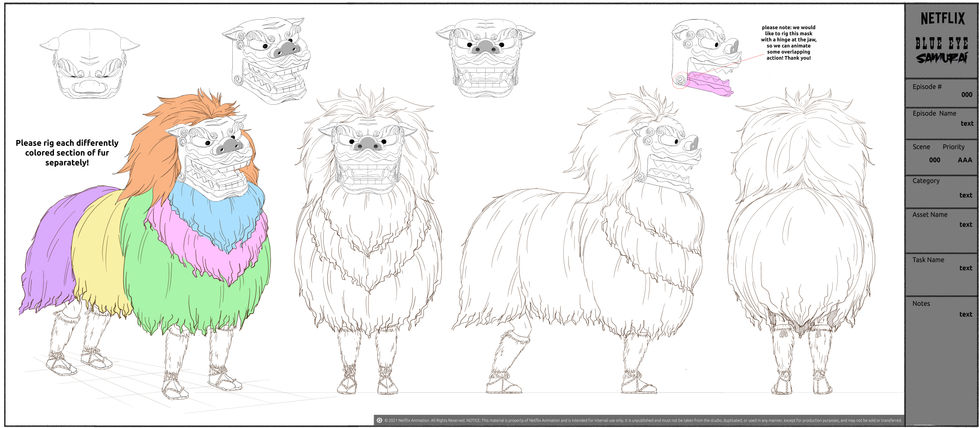The image size is (979, 428).
Task: Select the 'Notes' label
Action: tap(921, 303)
